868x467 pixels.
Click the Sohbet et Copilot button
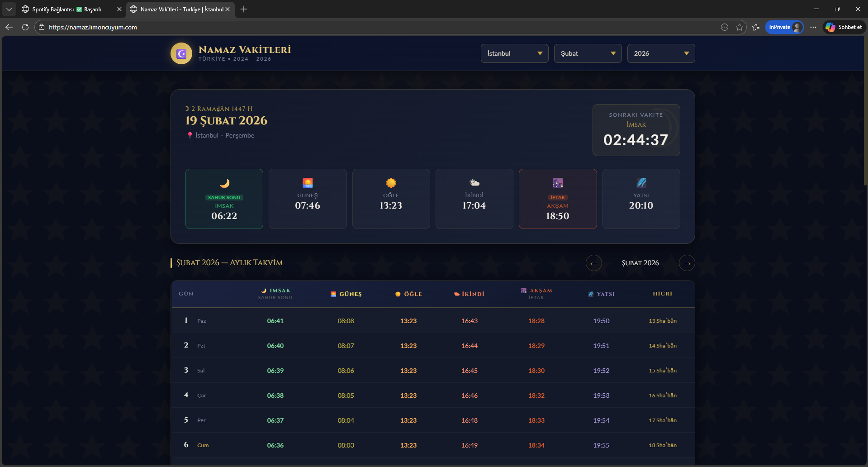click(844, 27)
